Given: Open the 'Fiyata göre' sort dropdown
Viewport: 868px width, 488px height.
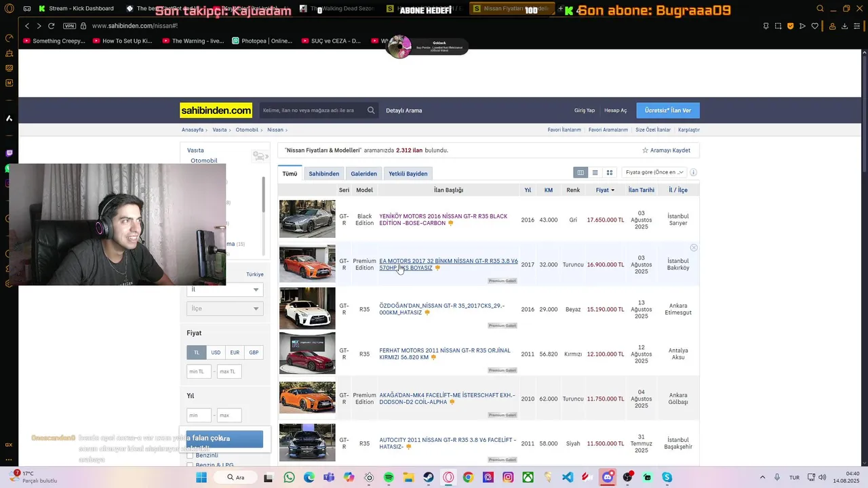Looking at the screenshot, I should click(x=654, y=173).
